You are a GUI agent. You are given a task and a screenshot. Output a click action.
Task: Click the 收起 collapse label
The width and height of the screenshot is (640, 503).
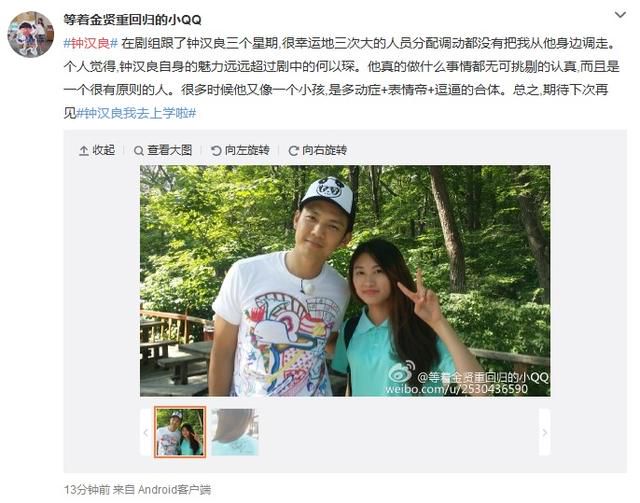click(104, 150)
